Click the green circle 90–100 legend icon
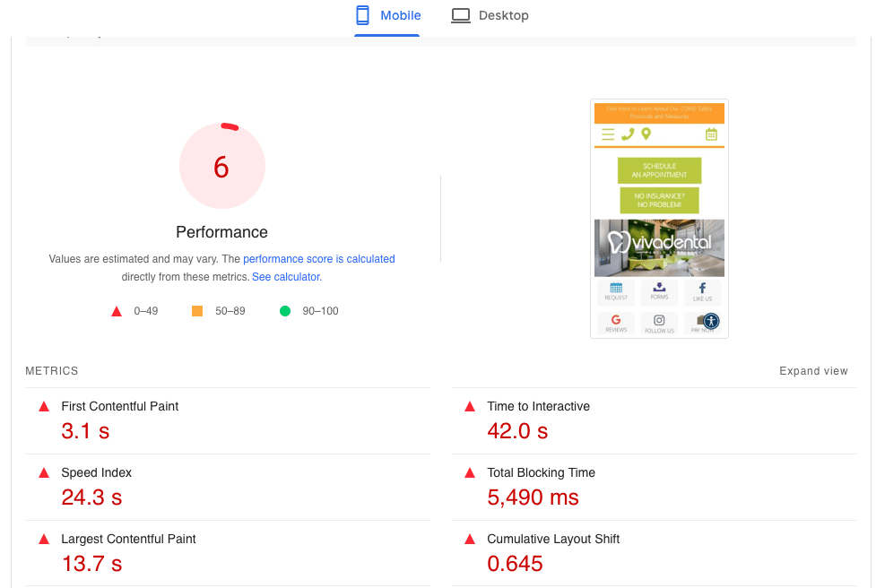Screen dimensions: 876x588 285,311
